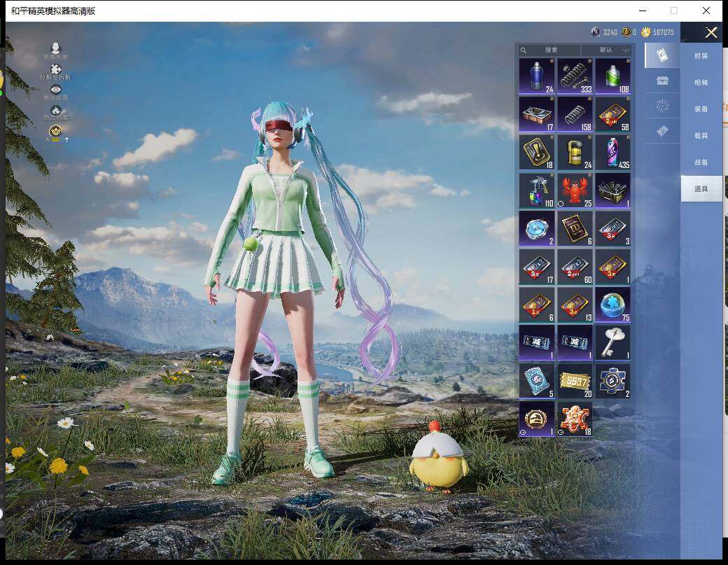This screenshot has width=728, height=565.
Task: Open the 分解与拆解 puzzle icon
Action: 56,70
